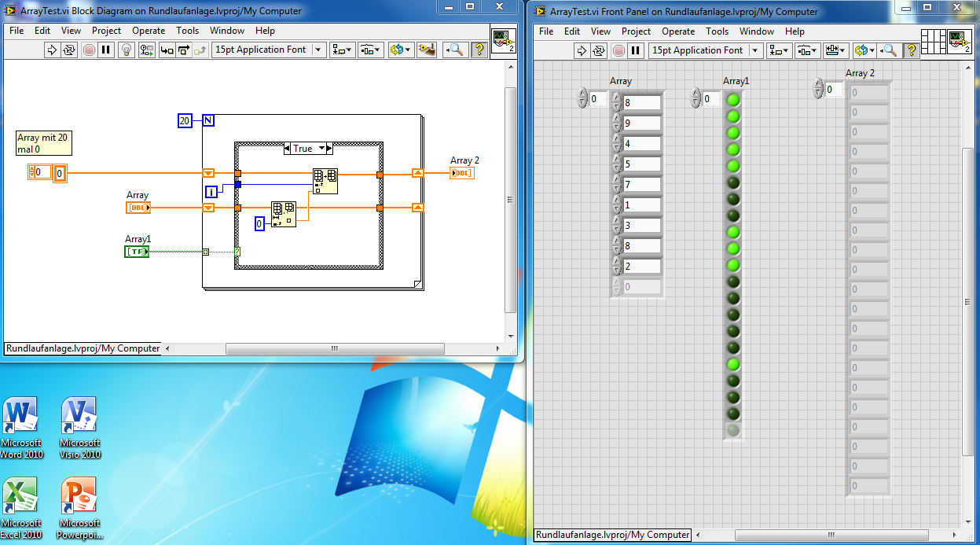Toggle the sixth (dark) LED in Array1

click(733, 182)
